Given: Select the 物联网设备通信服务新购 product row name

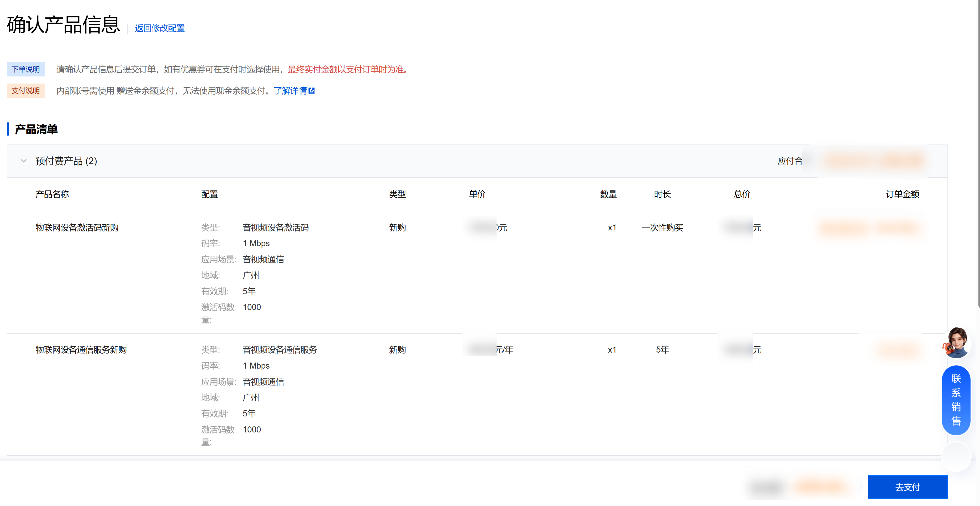Looking at the screenshot, I should coord(81,349).
